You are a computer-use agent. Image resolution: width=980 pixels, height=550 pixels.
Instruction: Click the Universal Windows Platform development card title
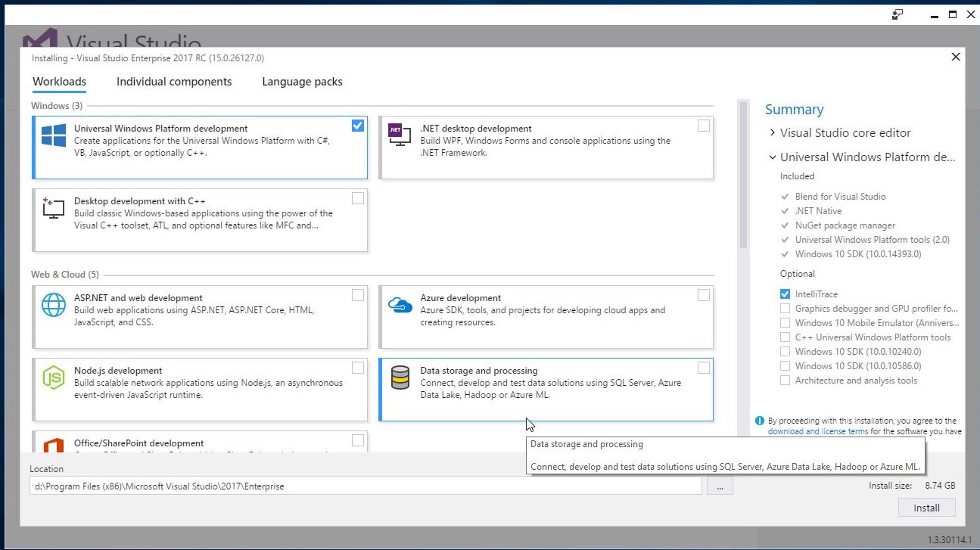(x=161, y=129)
